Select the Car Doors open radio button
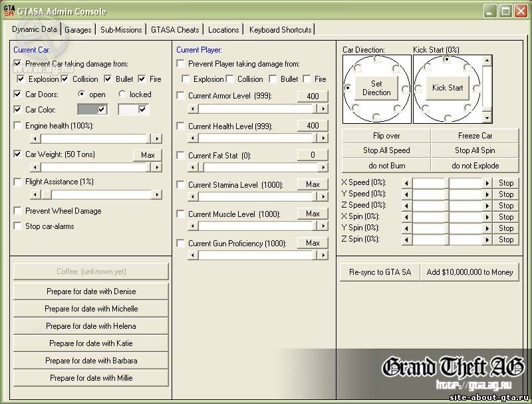Screen dimensions: 532x404 [x=81, y=94]
